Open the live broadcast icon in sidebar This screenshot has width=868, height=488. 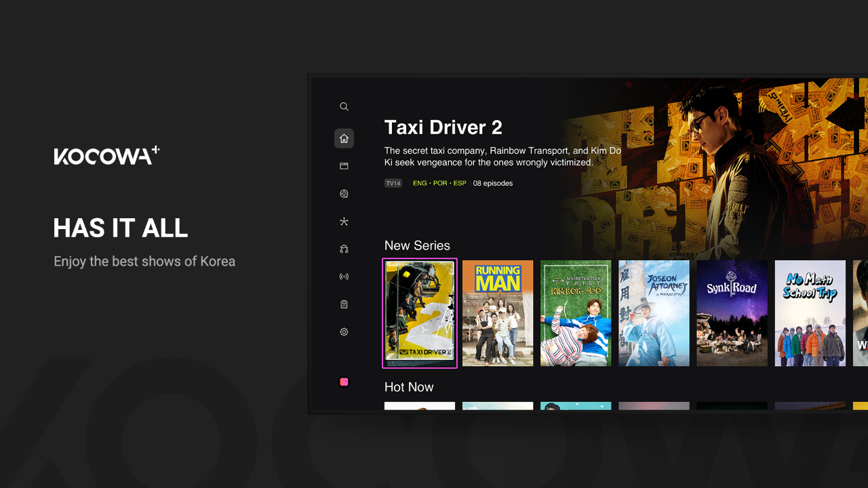[x=344, y=277]
